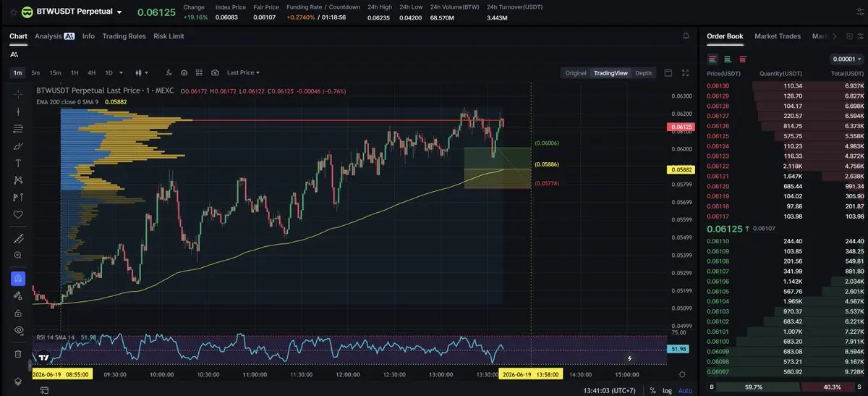Expand more timeframes dropdown arrow

tap(121, 72)
